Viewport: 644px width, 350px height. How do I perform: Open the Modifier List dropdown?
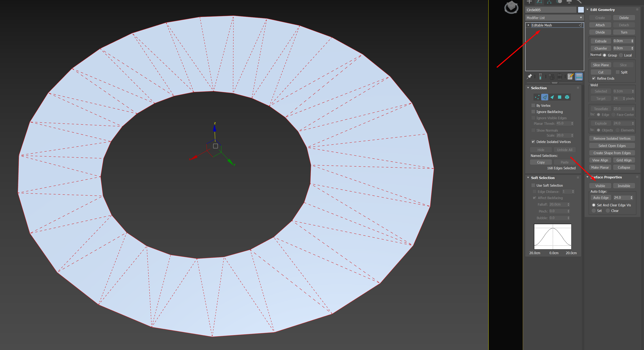(554, 18)
